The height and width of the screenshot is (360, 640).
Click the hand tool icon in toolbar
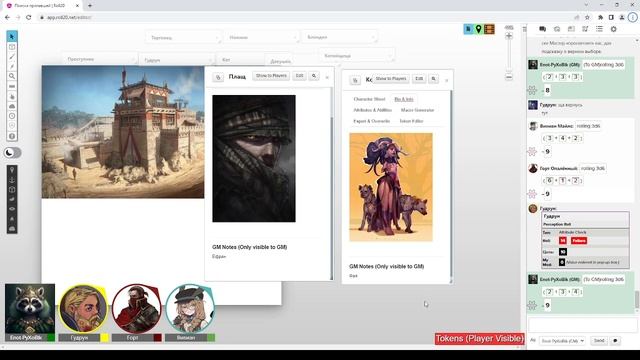[12, 97]
